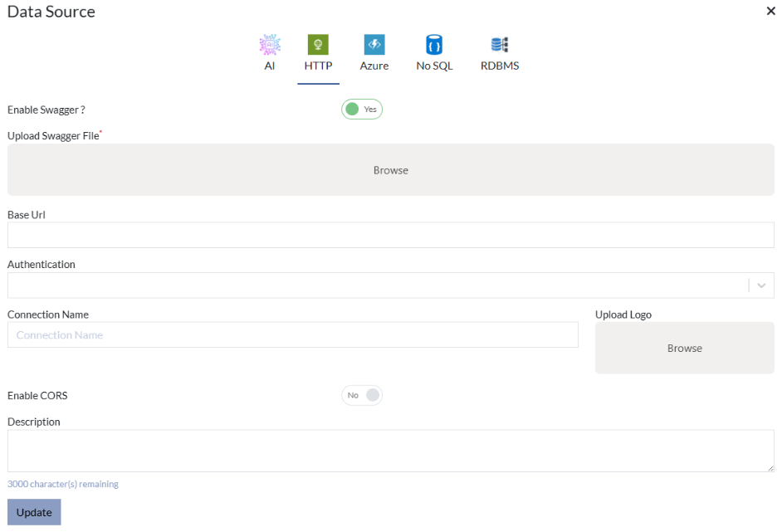The image size is (782, 532).
Task: Click the Update button
Action: tap(34, 512)
